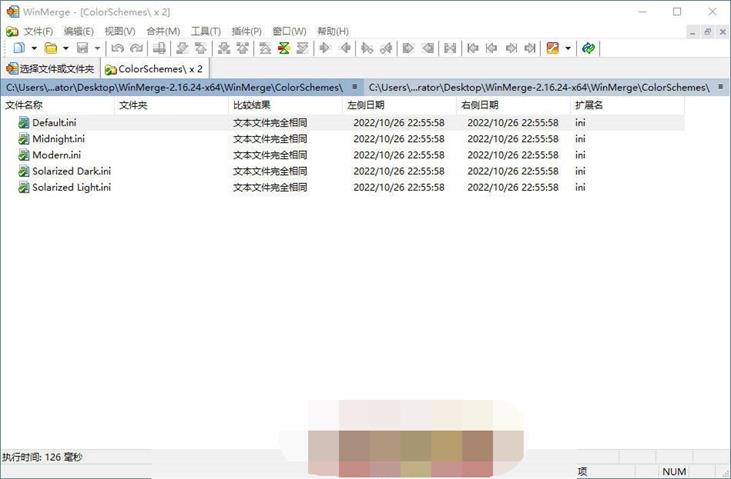Restore the inner document window button
731x479 pixels.
(708, 32)
